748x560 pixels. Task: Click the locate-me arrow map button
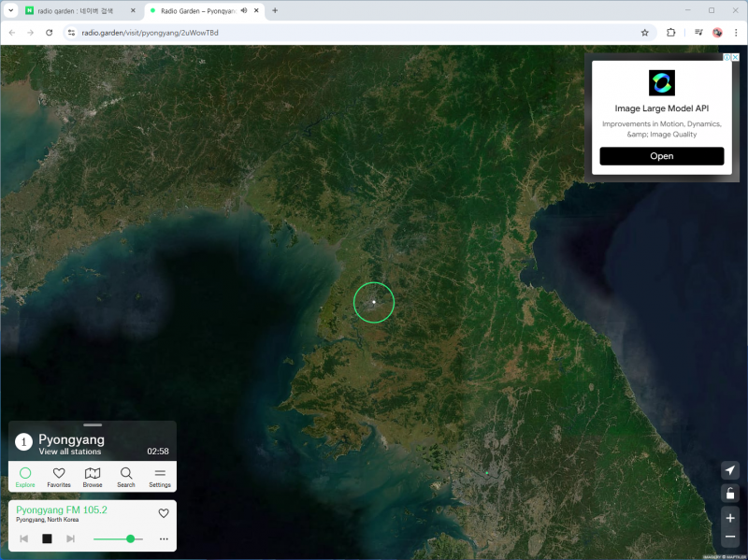(730, 470)
